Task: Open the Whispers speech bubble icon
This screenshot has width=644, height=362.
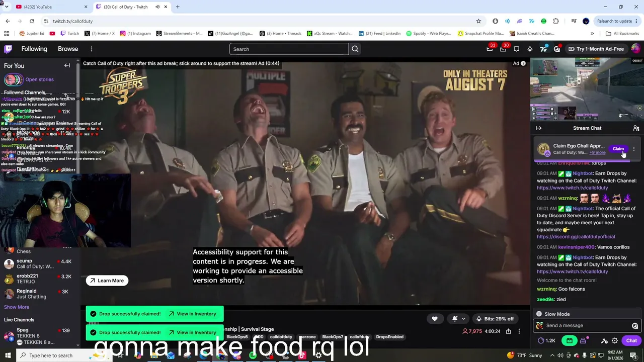Action: click(x=516, y=49)
